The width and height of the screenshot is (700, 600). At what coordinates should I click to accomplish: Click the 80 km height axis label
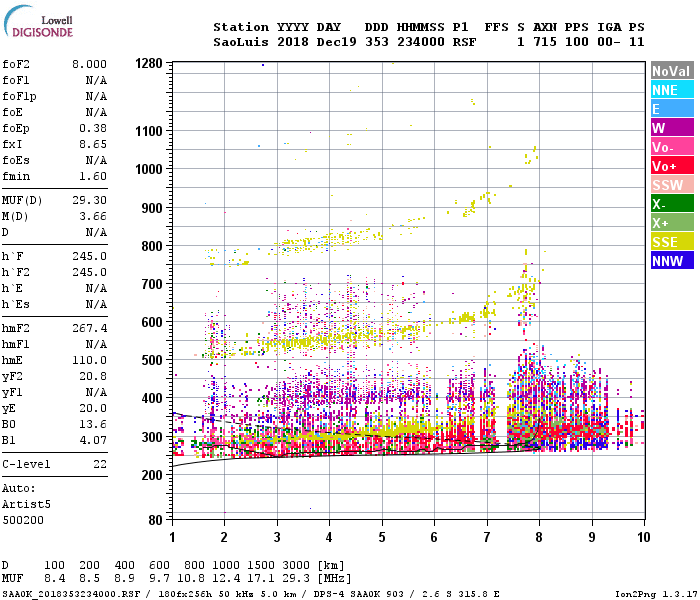click(x=155, y=520)
